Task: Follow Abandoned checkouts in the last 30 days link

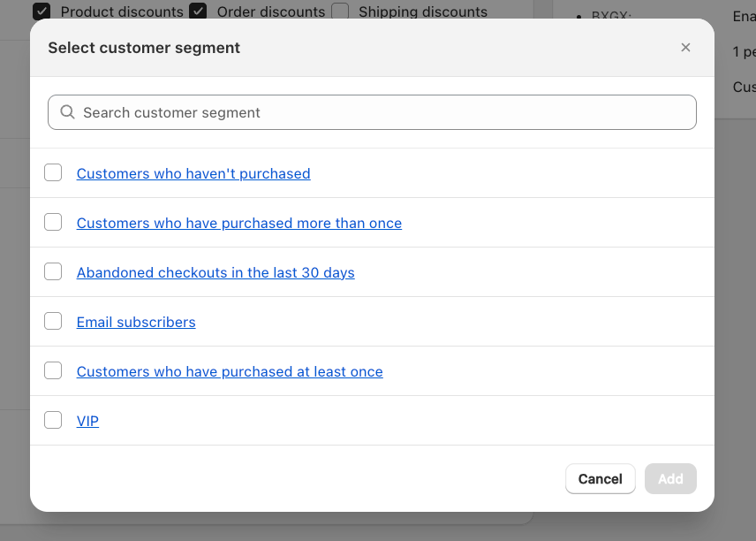Action: (215, 272)
